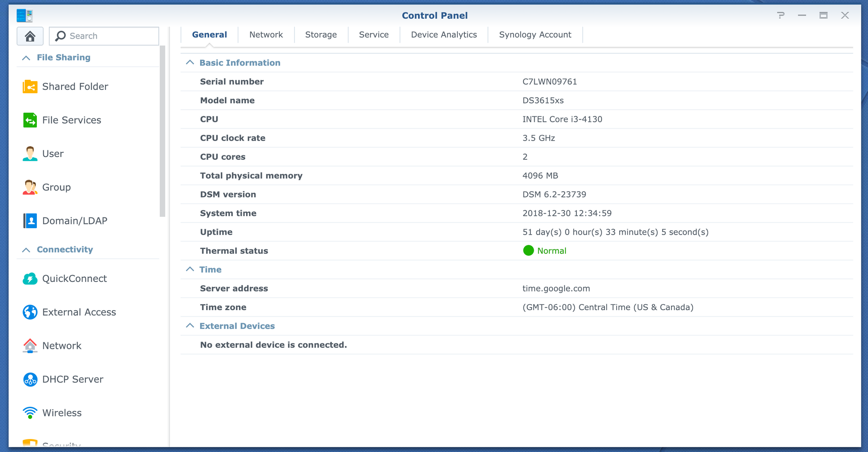Click memory value 4096 MB
Viewport: 868px width, 452px height.
[x=540, y=176]
